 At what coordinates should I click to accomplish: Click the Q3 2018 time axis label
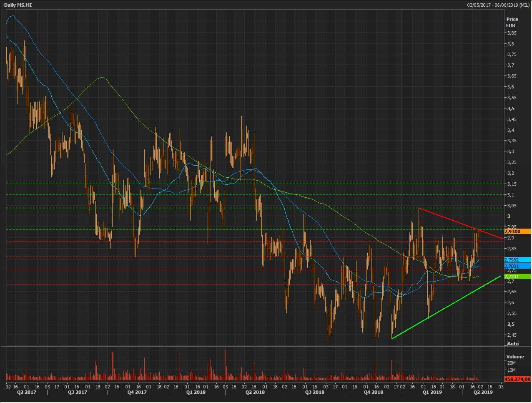[x=314, y=392]
